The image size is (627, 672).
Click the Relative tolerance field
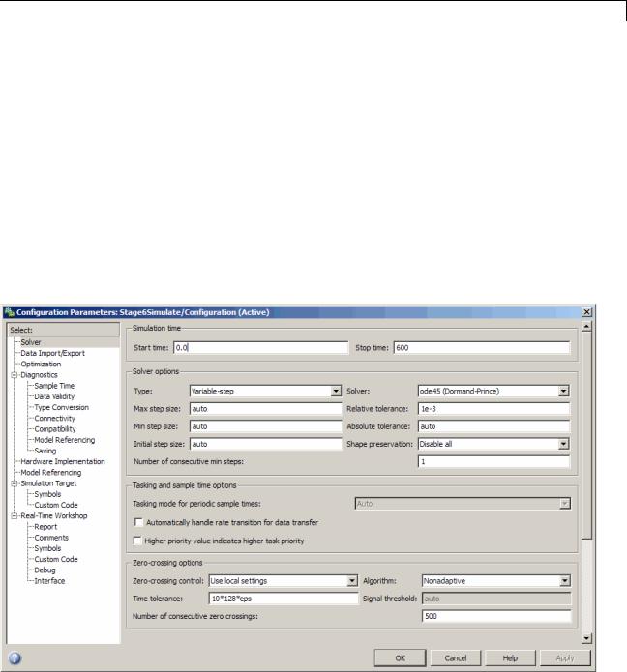[x=494, y=409]
